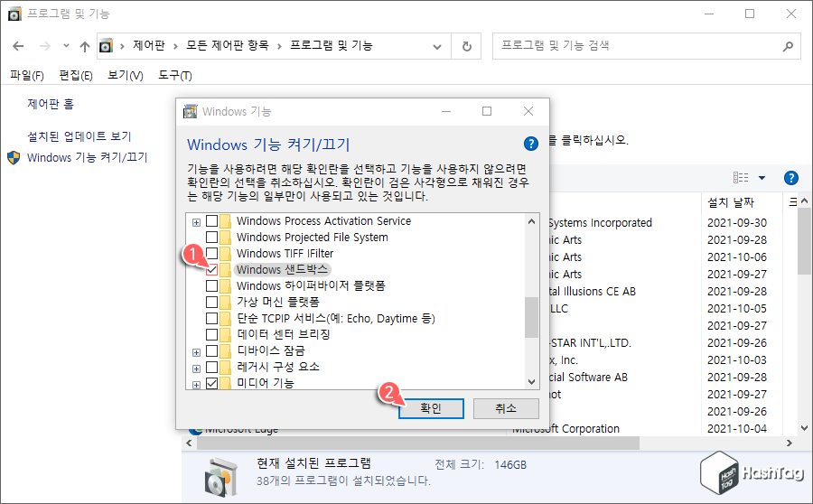
Task: Open 설치된 업데이트 보기 link
Action: point(79,136)
